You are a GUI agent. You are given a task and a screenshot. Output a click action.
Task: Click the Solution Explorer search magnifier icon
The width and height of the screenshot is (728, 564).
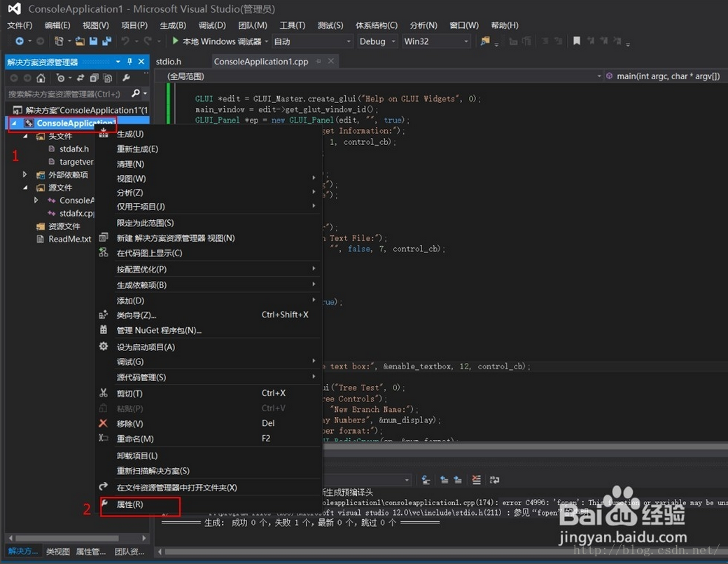pos(136,93)
